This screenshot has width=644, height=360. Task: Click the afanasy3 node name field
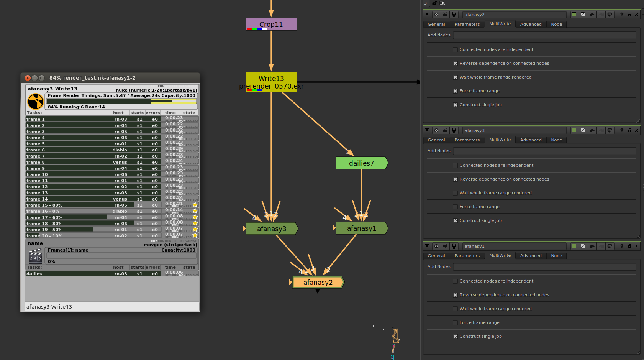(514, 130)
